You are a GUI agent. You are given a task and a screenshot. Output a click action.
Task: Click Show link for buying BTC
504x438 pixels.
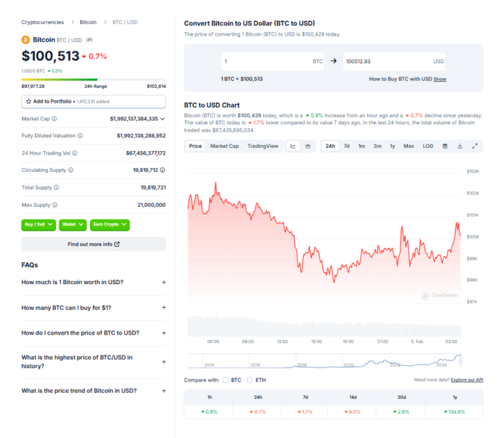click(x=439, y=79)
